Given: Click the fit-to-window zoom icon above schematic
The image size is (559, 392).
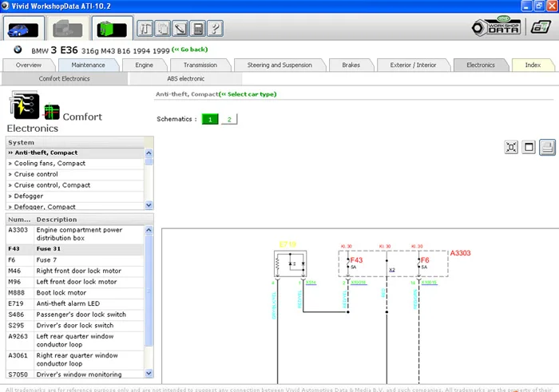Looking at the screenshot, I should click(511, 147).
